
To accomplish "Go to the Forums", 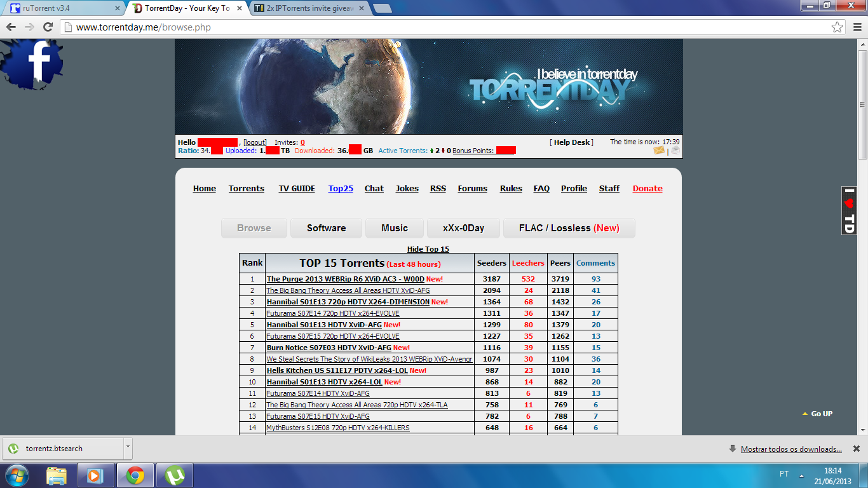I will click(473, 188).
